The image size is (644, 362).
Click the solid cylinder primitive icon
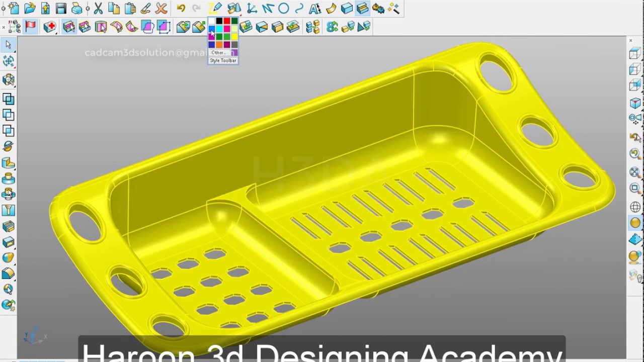pyautogui.click(x=9, y=179)
